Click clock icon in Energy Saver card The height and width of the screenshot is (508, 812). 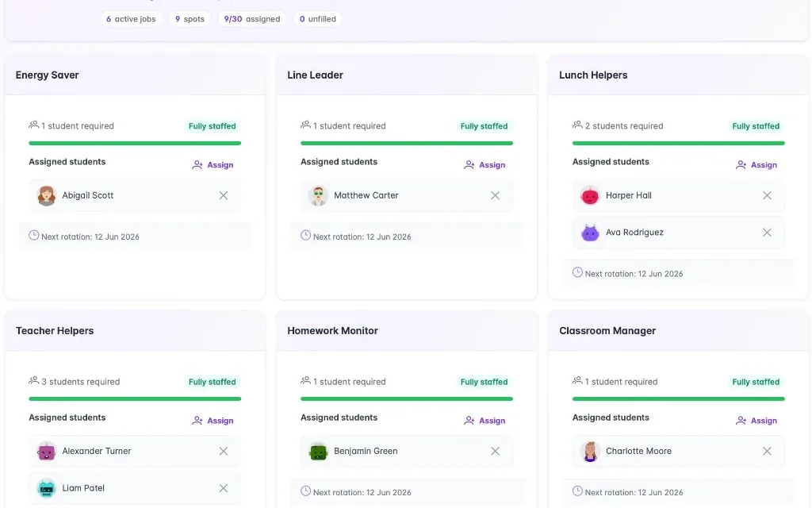tap(33, 235)
